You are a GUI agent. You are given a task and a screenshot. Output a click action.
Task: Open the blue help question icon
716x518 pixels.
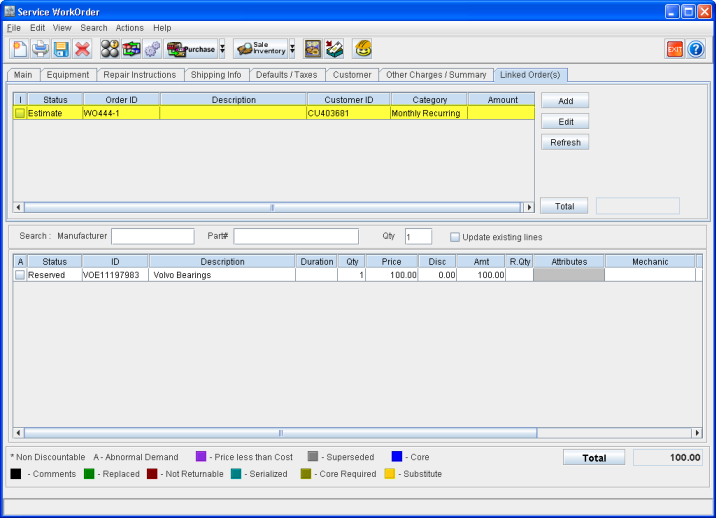(696, 49)
